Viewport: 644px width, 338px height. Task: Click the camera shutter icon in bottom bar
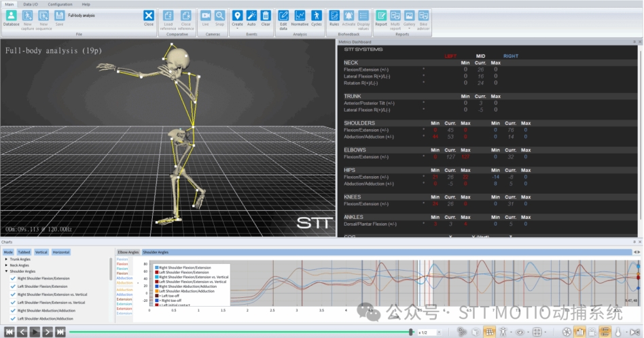click(567, 332)
